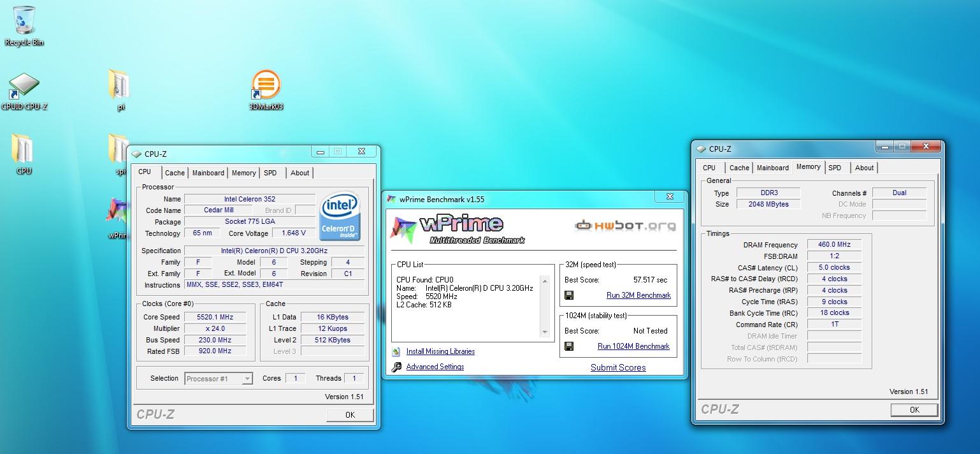The height and width of the screenshot is (454, 980).
Task: Open SPD tab in right CPU-Z
Action: pyautogui.click(x=835, y=168)
